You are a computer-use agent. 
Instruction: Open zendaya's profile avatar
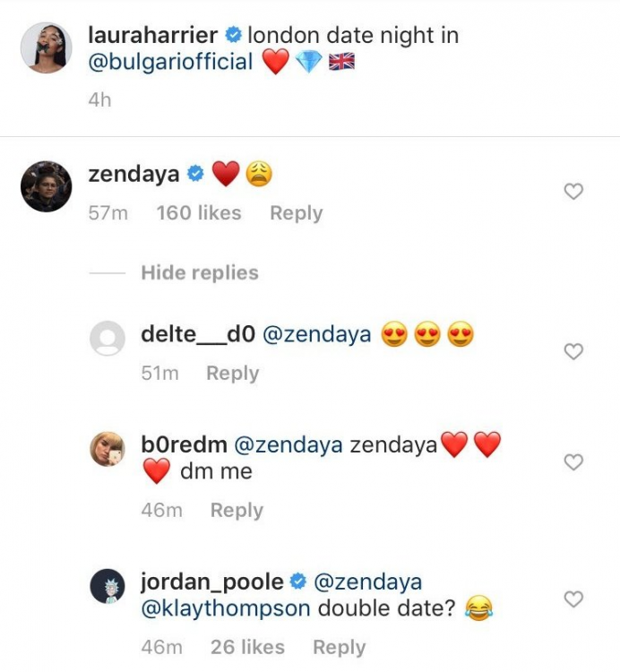tap(46, 186)
